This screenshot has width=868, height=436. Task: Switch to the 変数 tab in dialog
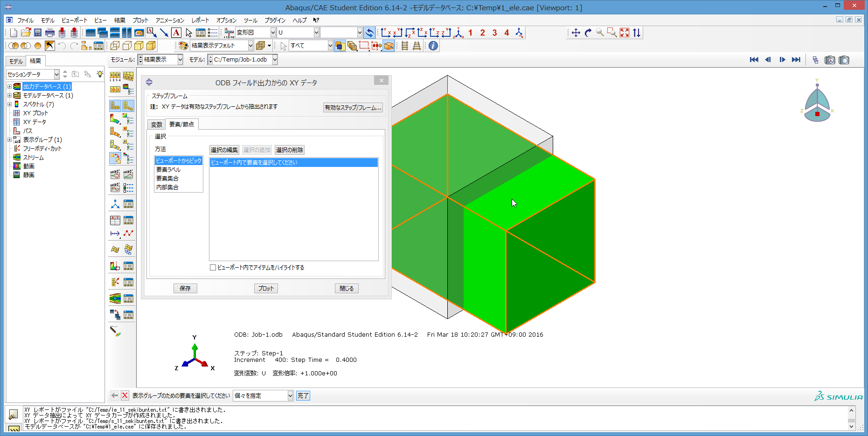[156, 125]
